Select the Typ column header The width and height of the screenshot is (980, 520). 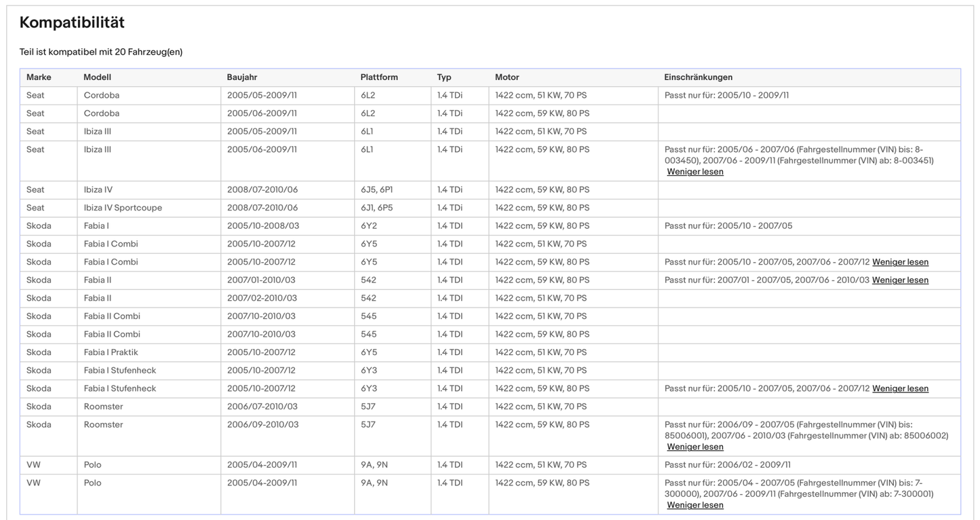click(x=444, y=77)
